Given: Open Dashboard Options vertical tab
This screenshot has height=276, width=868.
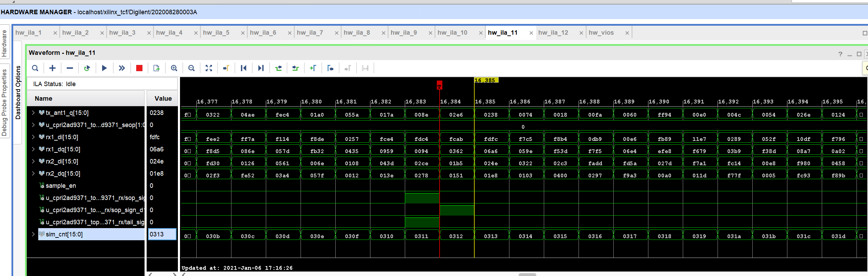Looking at the screenshot, I should [18, 92].
